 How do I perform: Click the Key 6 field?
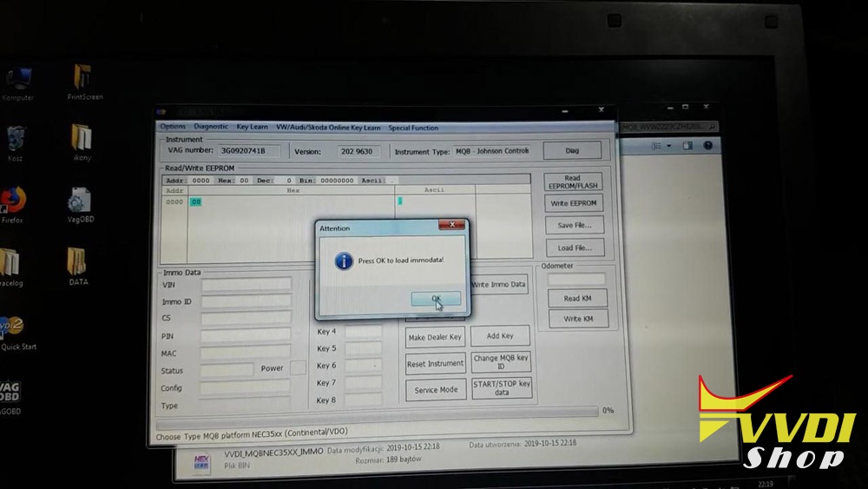363,366
